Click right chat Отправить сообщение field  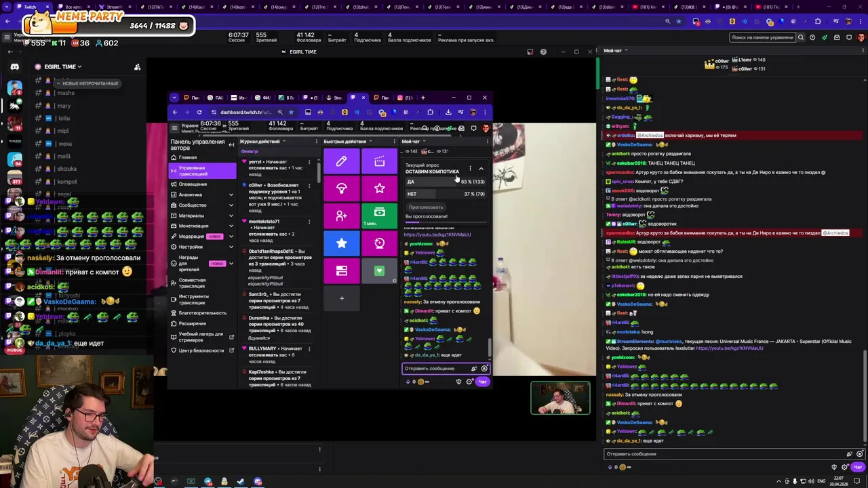(734, 453)
